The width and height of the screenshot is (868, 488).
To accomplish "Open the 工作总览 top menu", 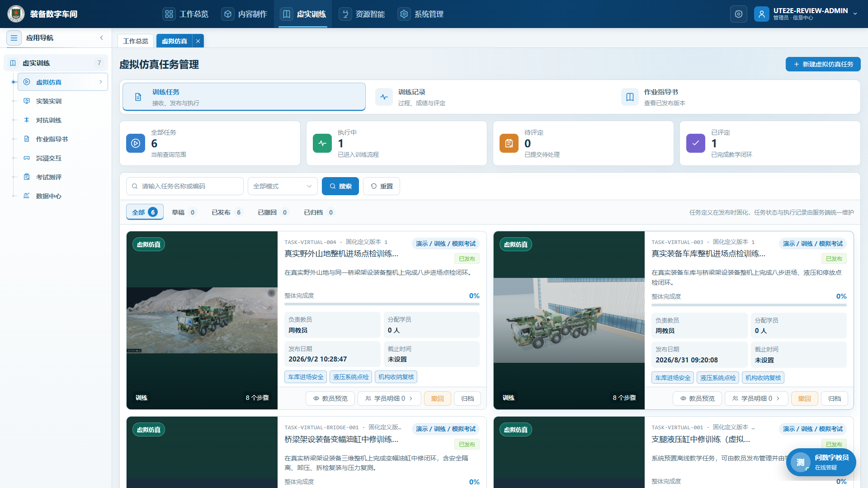I will coord(186,14).
